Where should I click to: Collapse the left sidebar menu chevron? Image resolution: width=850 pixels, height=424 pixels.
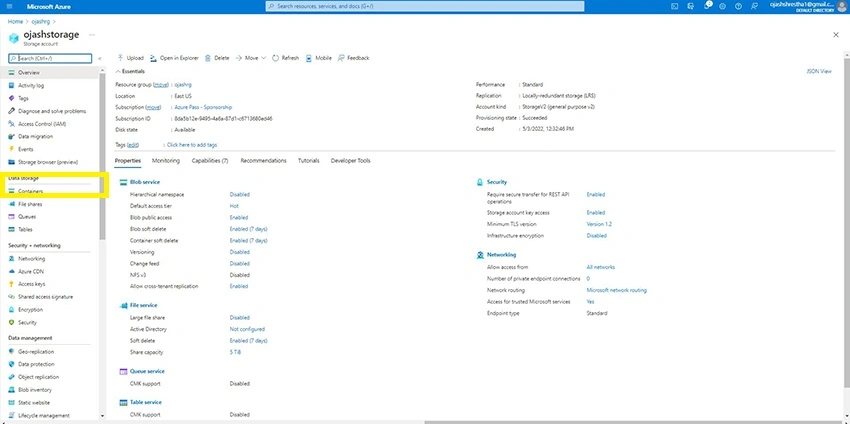[x=99, y=58]
